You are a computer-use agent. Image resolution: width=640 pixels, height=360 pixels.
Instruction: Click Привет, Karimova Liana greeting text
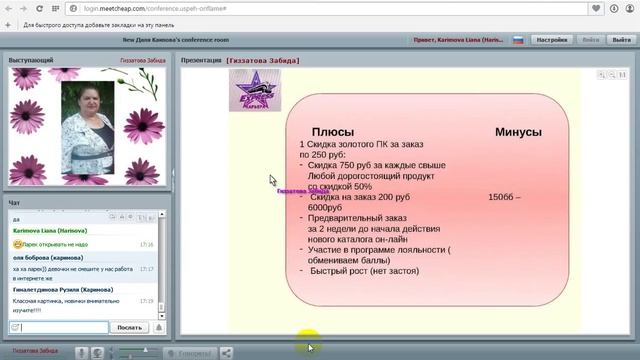tap(458, 40)
